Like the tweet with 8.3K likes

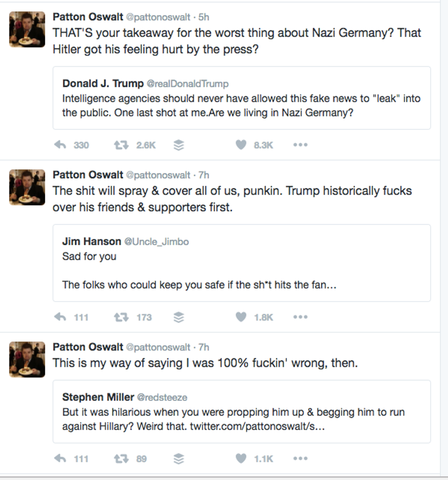click(241, 145)
